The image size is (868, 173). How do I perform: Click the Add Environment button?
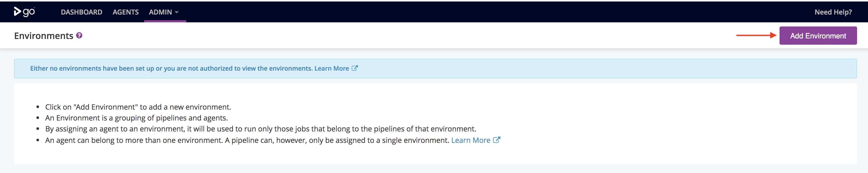(818, 36)
